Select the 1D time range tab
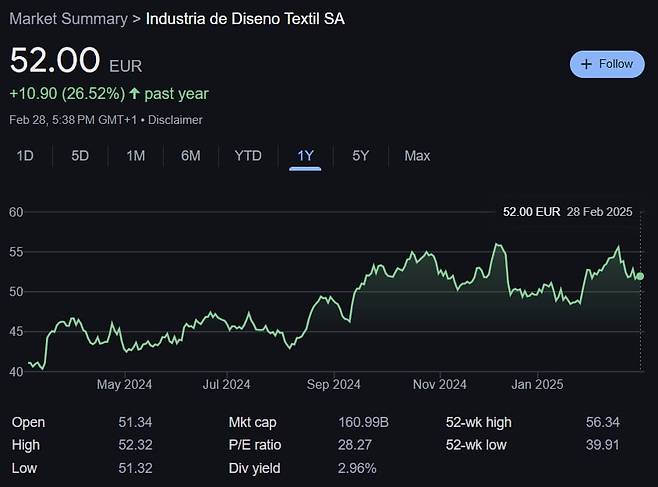 [26, 156]
